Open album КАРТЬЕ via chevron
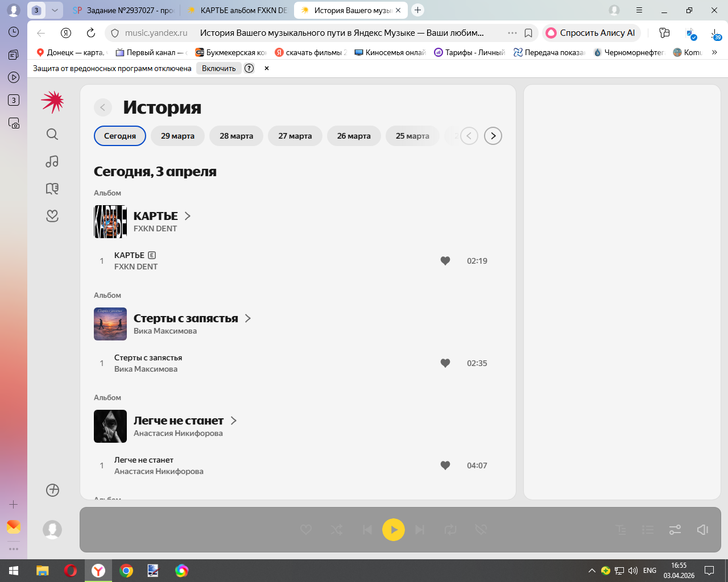Screen dimensions: 728x582 [x=188, y=216]
